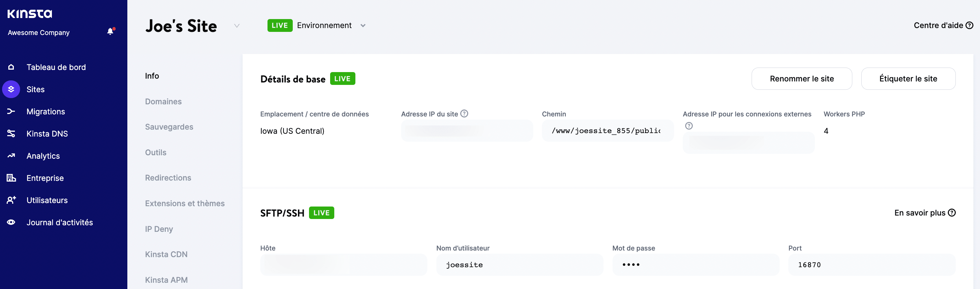Click the Migrations arrow icon
This screenshot has height=289, width=980.
[11, 111]
